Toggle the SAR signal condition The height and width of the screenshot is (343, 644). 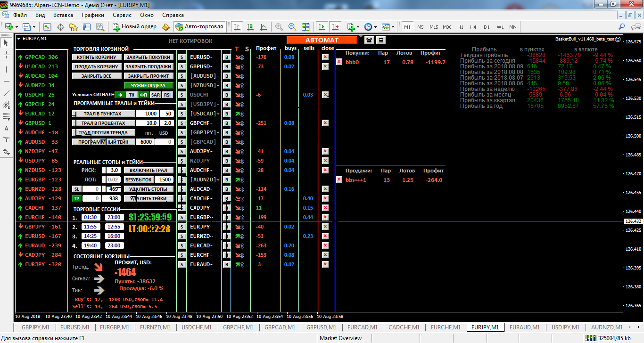point(156,95)
